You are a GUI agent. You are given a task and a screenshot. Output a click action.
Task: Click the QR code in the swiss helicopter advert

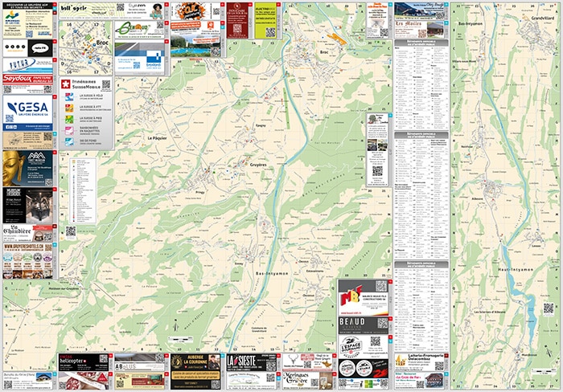pos(104,359)
